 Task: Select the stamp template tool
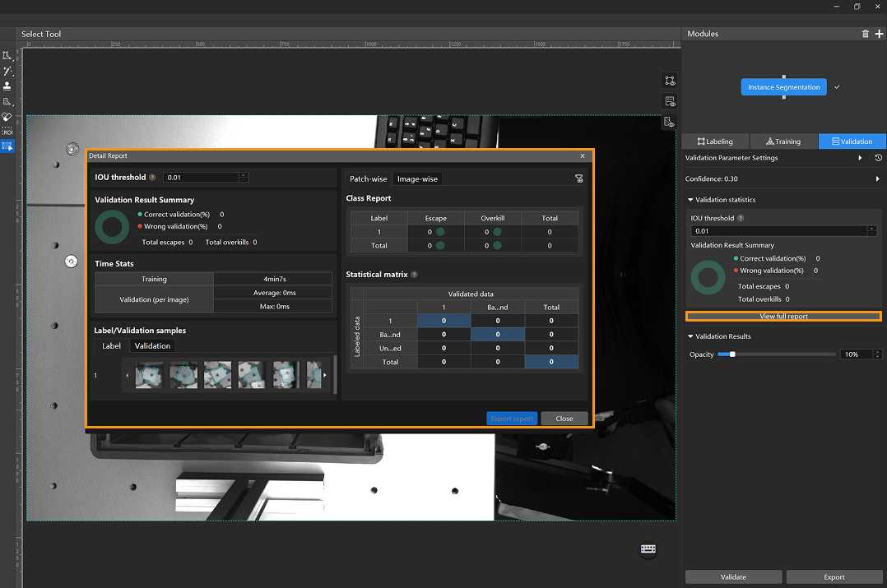7,86
